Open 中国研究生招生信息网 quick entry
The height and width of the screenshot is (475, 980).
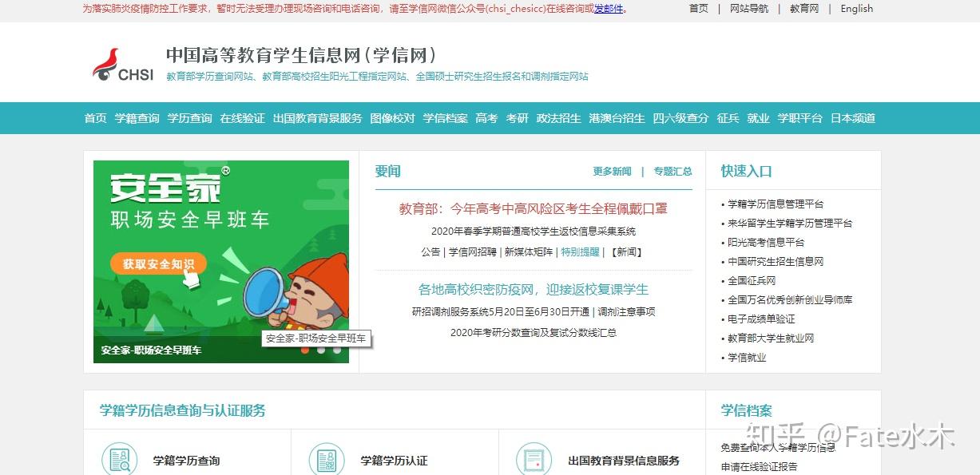(x=776, y=262)
